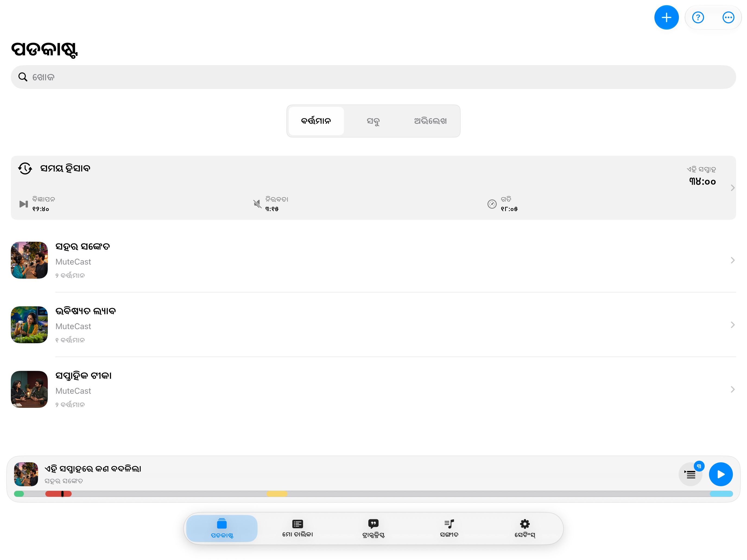Viewport: 747px width, 560px height.
Task: Click the ଏହି ସପ୍ତାହ total time value
Action: pyautogui.click(x=702, y=182)
